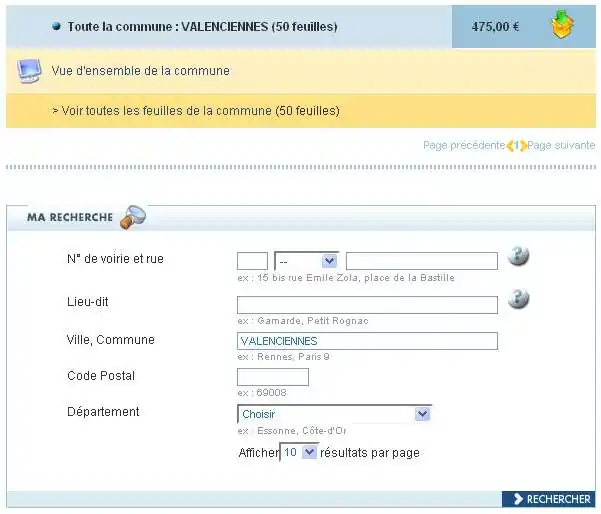Click the street number input box
The width and height of the screenshot is (601, 514).
252,261
